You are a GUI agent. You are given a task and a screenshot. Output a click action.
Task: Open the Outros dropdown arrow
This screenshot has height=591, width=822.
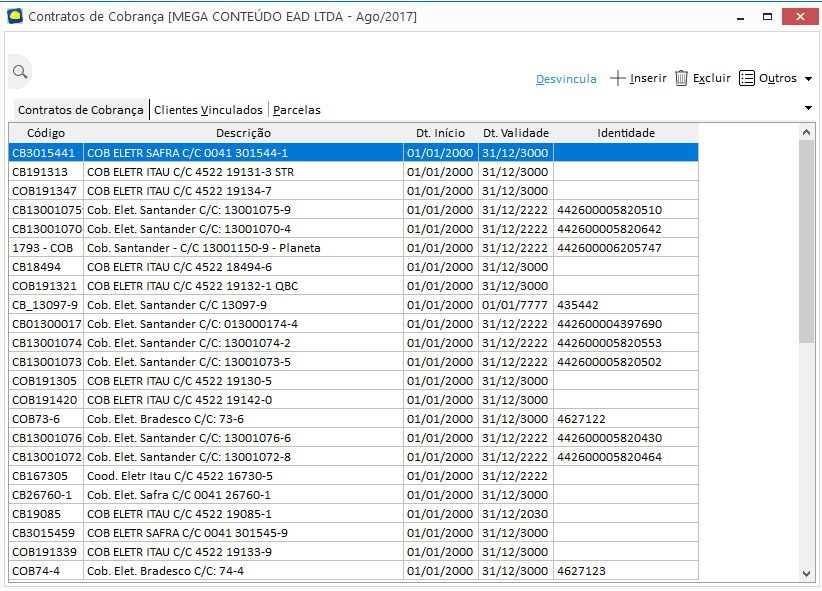coord(808,79)
